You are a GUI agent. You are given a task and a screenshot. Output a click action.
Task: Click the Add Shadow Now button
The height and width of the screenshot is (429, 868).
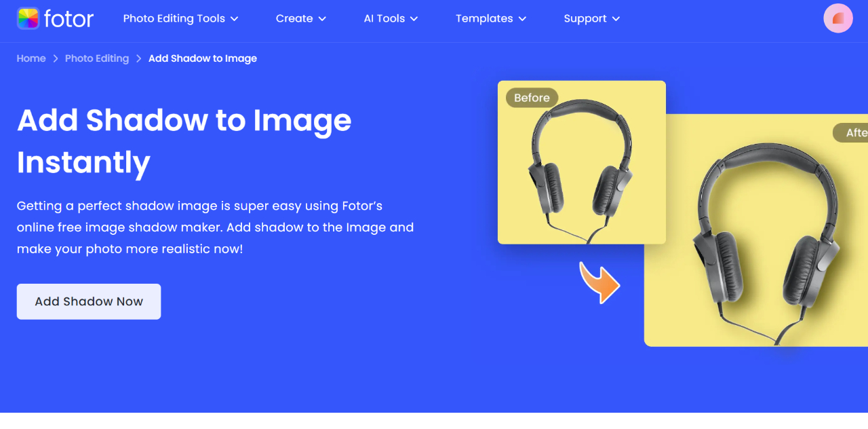(88, 301)
